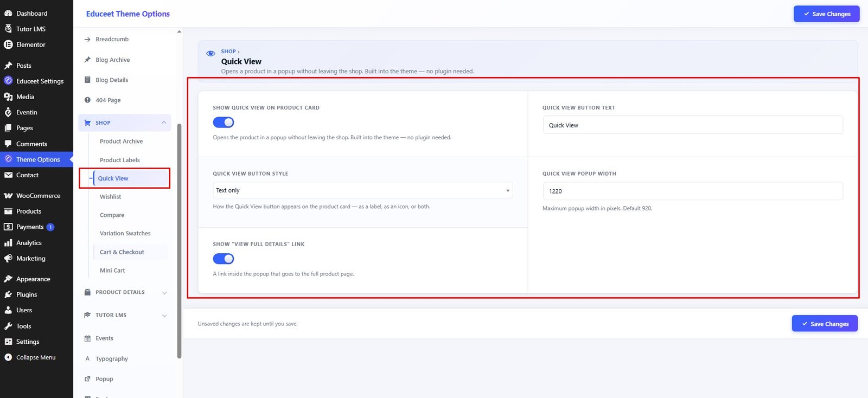
Task: Open the Events options section
Action: pos(105,338)
